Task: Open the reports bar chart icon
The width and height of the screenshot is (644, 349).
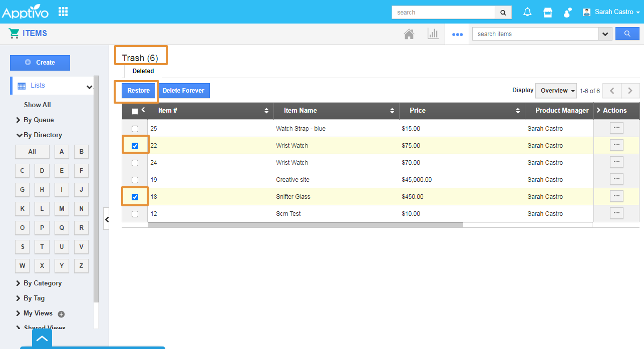Action: 433,34
